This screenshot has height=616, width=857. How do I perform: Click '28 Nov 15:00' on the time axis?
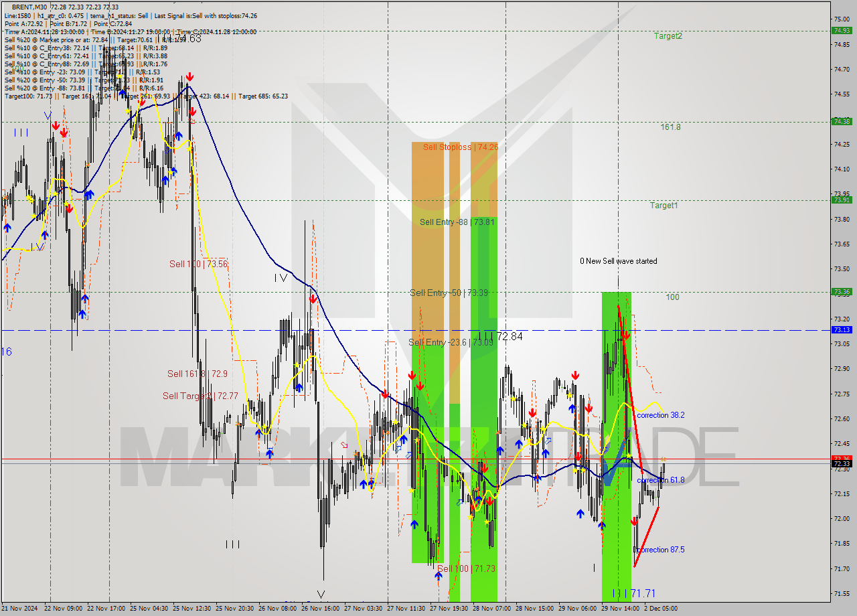(534, 609)
